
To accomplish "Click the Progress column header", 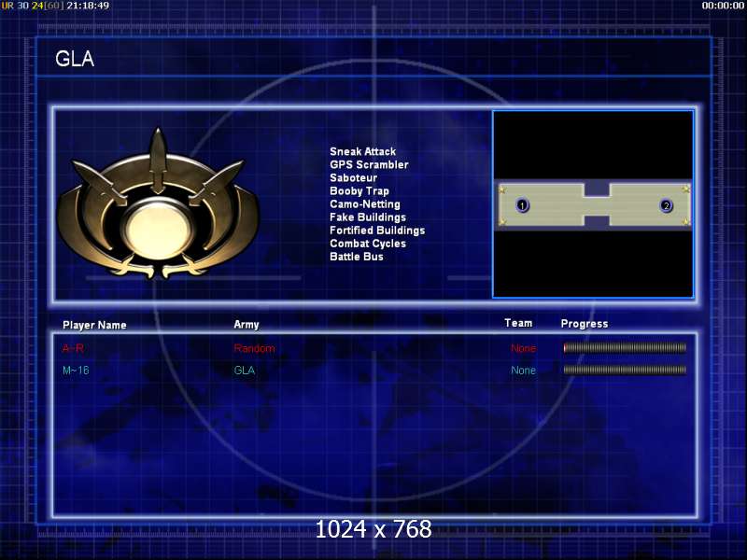I will point(585,324).
